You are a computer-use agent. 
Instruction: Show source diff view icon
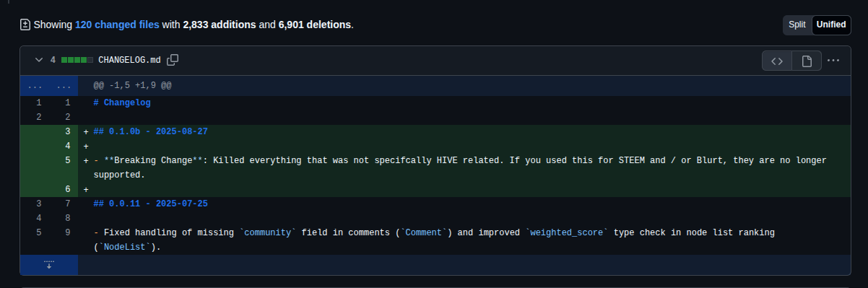pos(777,61)
